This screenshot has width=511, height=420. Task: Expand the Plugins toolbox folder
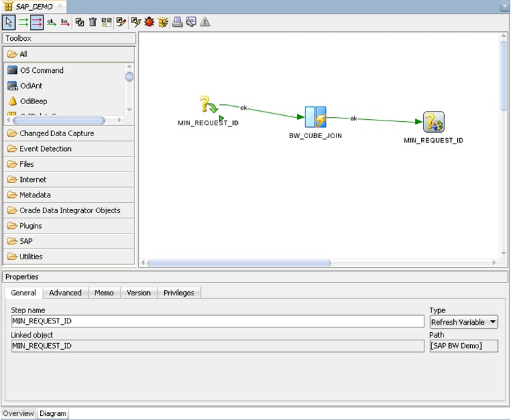(x=69, y=226)
